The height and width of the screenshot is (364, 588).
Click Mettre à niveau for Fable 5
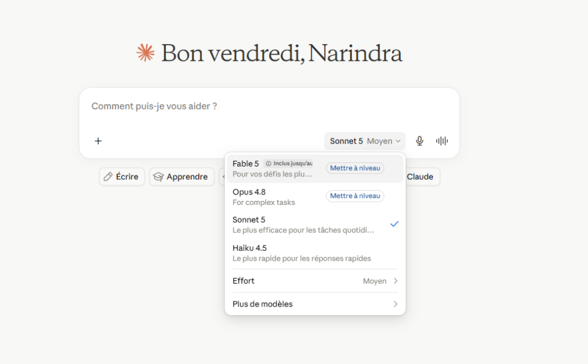pos(355,168)
